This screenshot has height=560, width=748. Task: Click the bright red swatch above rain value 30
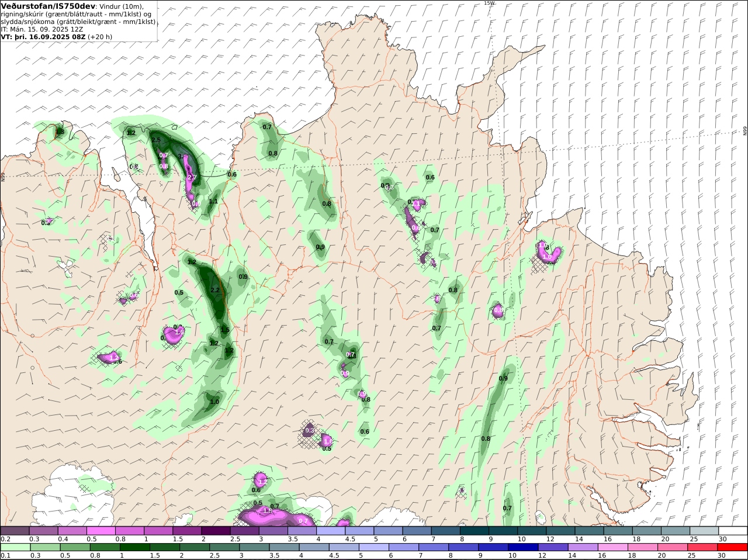pos(733,547)
